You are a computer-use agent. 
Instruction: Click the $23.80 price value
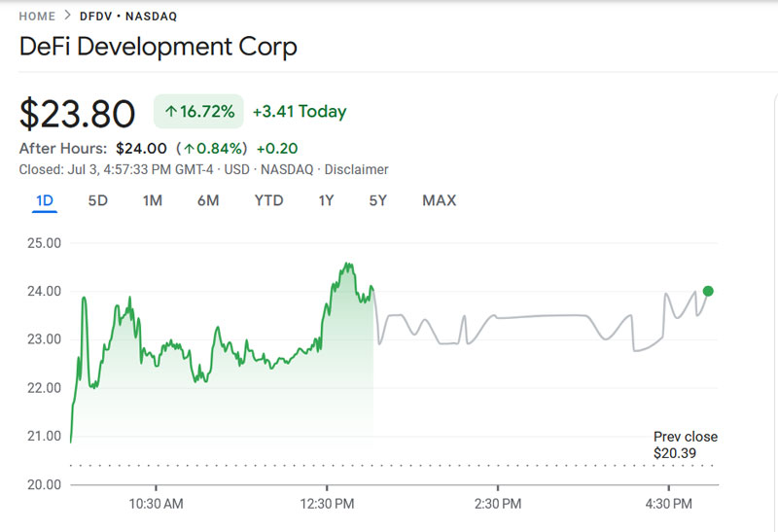coord(77,114)
